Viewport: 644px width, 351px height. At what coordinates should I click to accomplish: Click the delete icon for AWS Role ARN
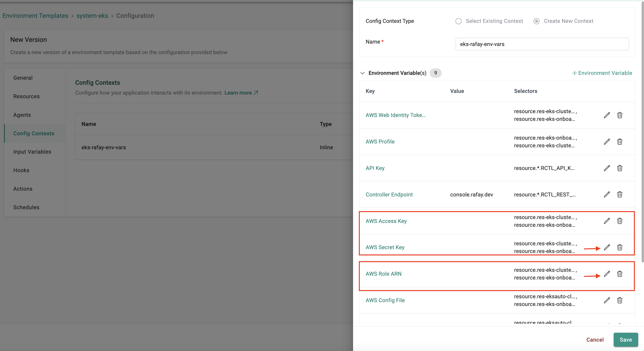(x=619, y=274)
